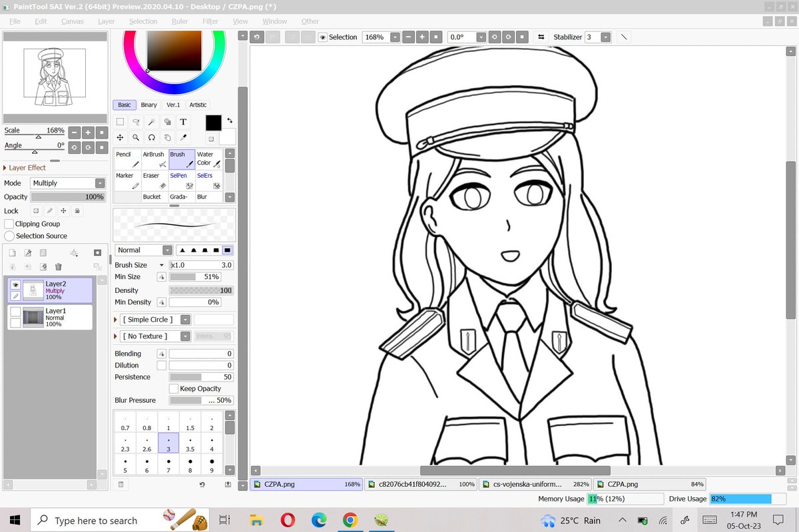Image resolution: width=799 pixels, height=532 pixels.
Task: Open the brush blend mode Normal dropdown
Action: [144, 250]
